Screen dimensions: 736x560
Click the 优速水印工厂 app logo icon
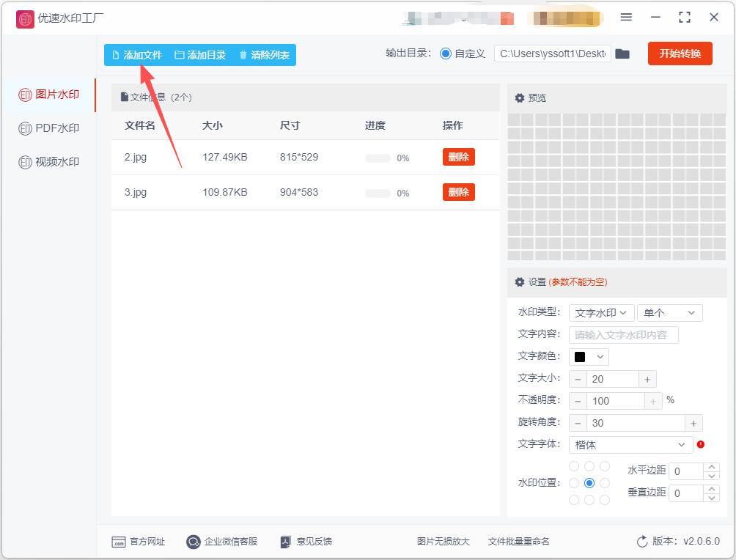25,19
